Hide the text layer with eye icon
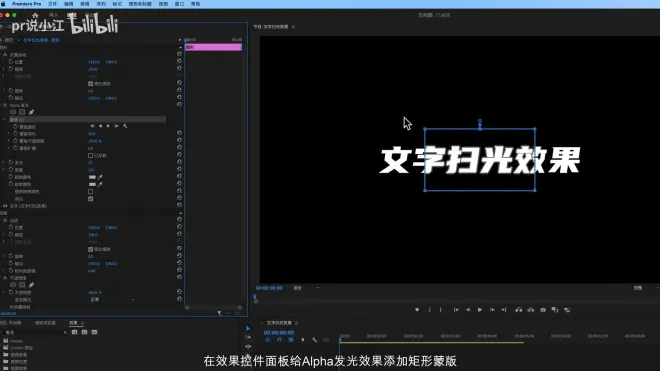 (5, 206)
